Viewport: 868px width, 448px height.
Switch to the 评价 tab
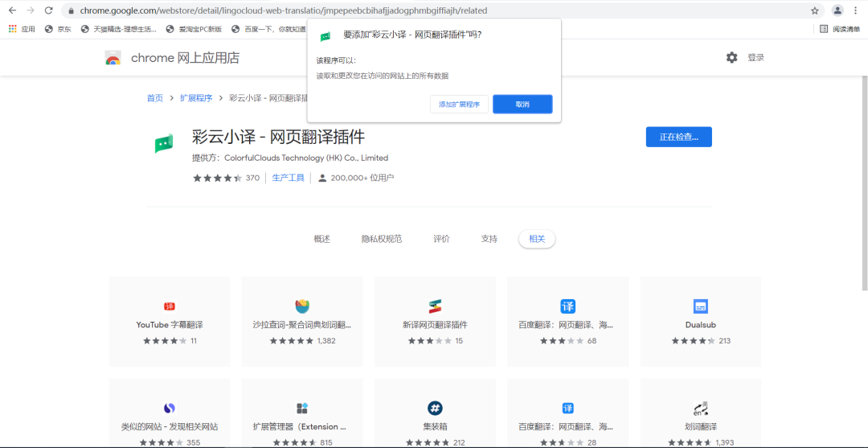[x=441, y=239]
